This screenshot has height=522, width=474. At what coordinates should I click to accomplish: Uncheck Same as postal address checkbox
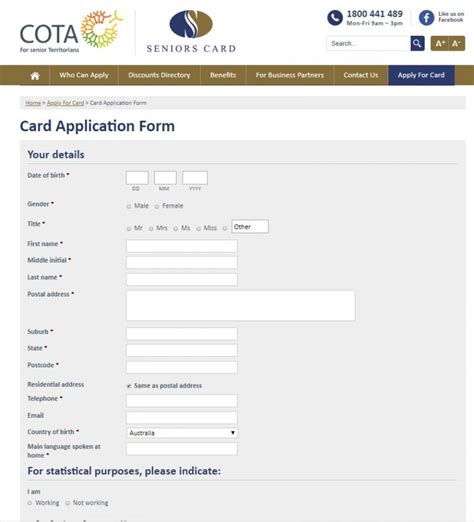(129, 386)
